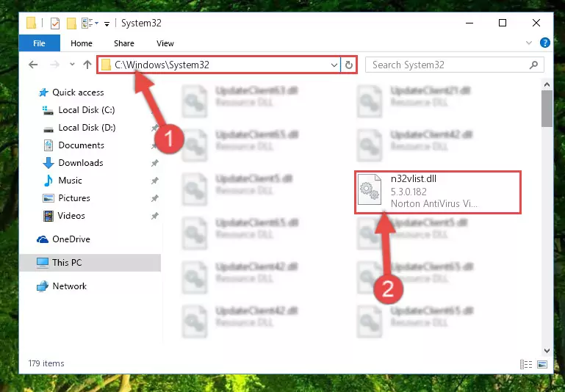
Task: Click the Music pin icon
Action: (x=154, y=181)
